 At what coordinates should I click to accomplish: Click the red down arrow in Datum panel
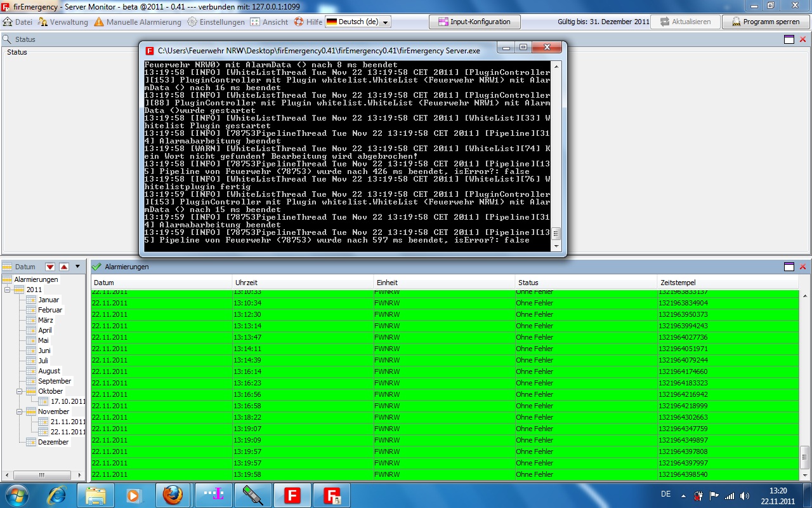pos(50,267)
